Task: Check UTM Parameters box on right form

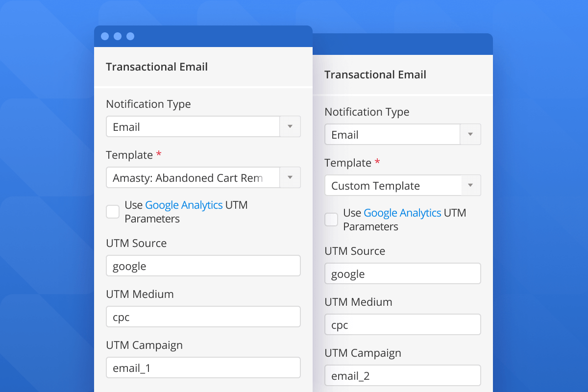Action: tap(331, 219)
